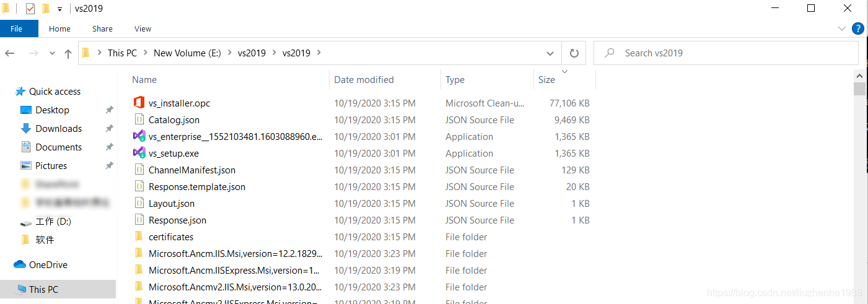
Task: Click the Search vs2019 field
Action: (726, 53)
